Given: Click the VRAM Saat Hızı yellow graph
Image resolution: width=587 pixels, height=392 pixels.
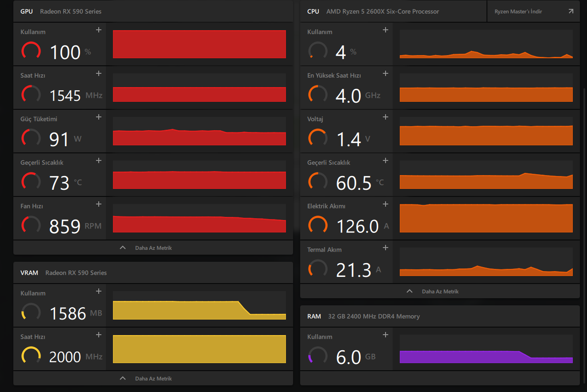Looking at the screenshot, I should 199,349.
